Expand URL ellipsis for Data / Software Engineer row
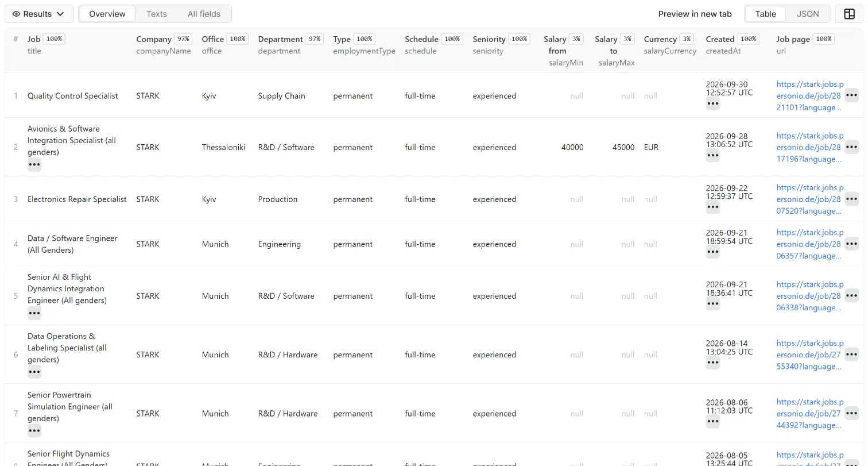Image resolution: width=868 pixels, height=466 pixels. coord(851,244)
